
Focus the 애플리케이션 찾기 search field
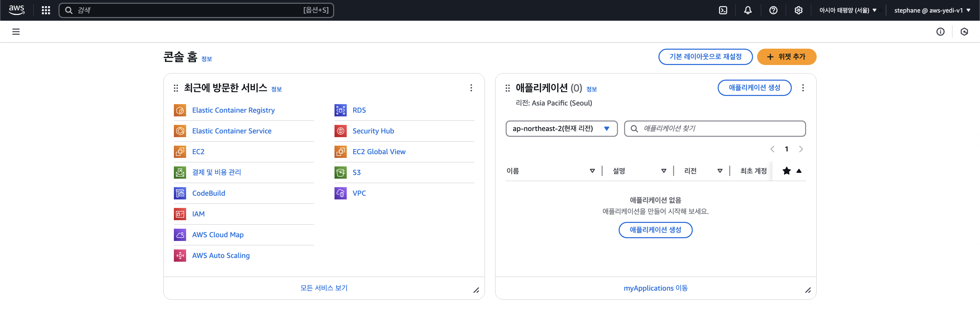tap(715, 129)
